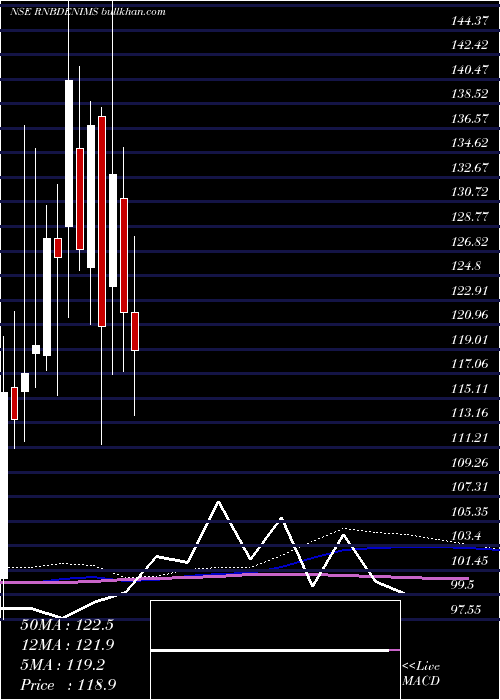Click the 124.8 price axis label
Image resolution: width=500 pixels, height=700 pixels.
tap(467, 266)
